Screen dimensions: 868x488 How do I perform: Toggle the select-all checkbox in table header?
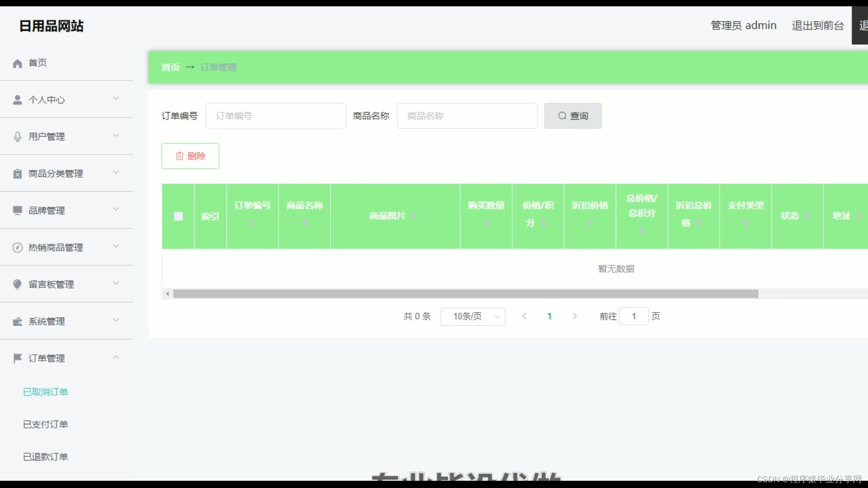pyautogui.click(x=178, y=216)
